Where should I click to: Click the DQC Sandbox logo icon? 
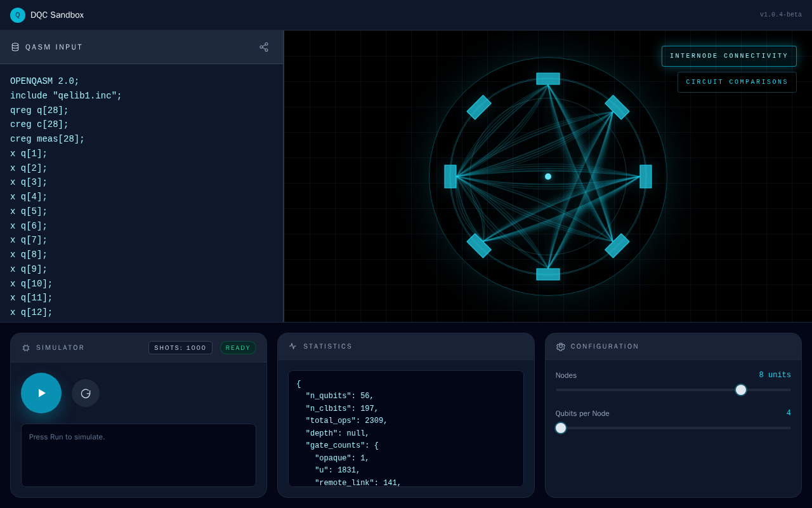coord(18,15)
